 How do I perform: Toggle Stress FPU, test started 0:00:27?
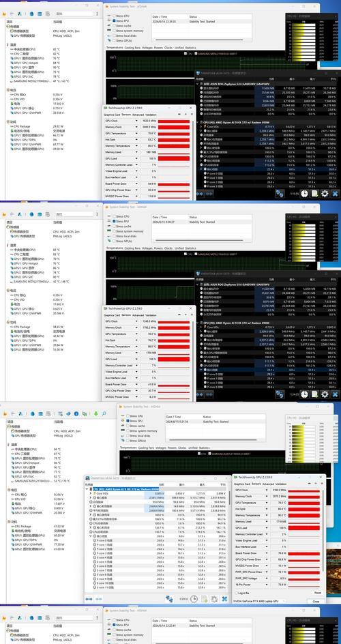point(114,221)
